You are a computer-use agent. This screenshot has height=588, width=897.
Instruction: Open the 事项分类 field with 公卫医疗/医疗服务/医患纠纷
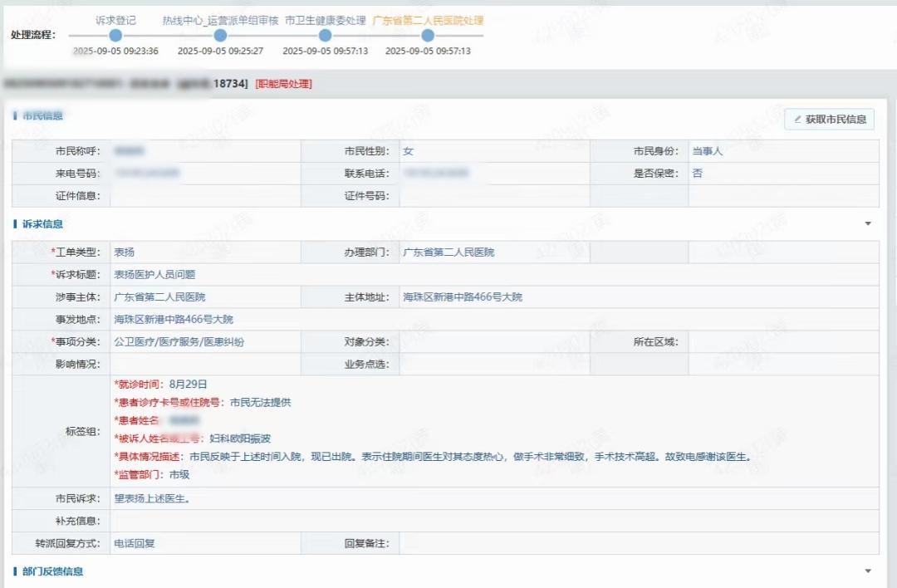coord(205,341)
